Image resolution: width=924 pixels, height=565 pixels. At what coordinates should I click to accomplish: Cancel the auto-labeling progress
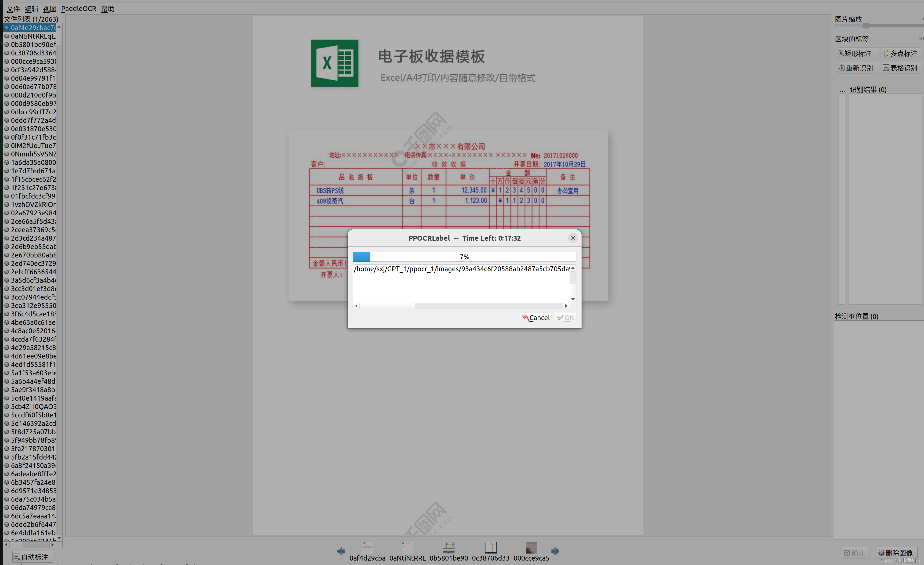click(x=536, y=318)
